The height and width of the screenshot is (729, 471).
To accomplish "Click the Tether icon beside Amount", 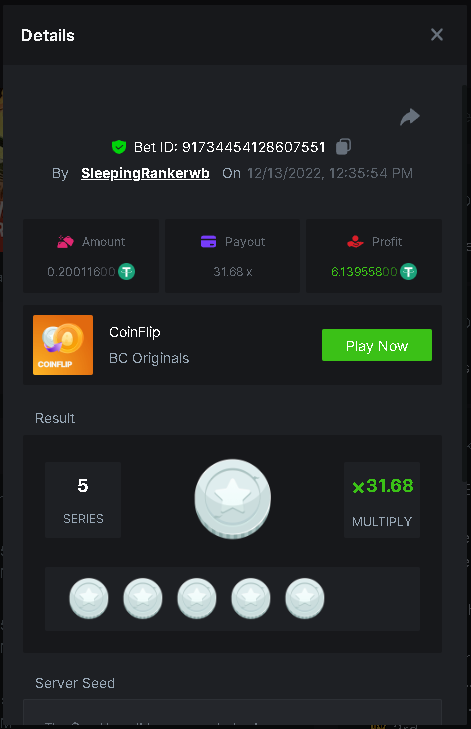I will [126, 272].
